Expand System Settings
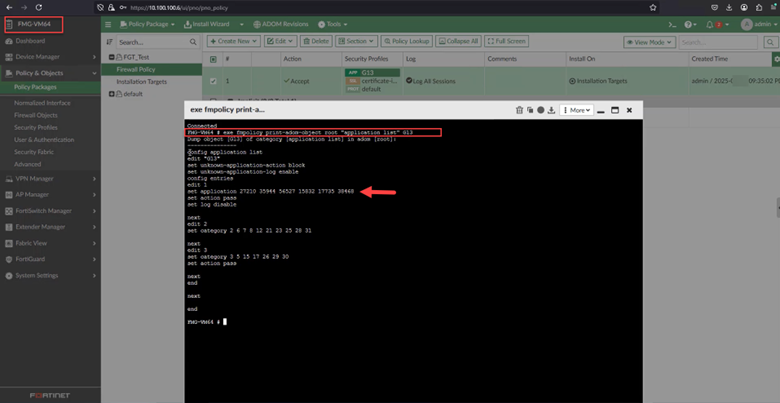The height and width of the screenshot is (403, 780). point(50,276)
